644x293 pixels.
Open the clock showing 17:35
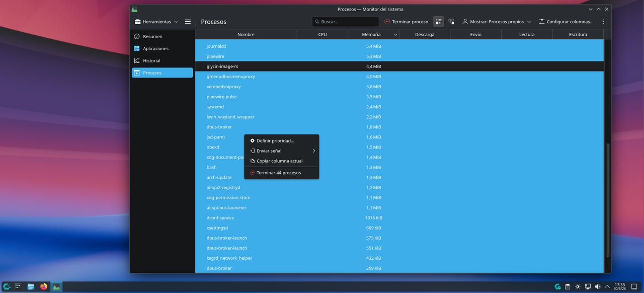click(620, 286)
